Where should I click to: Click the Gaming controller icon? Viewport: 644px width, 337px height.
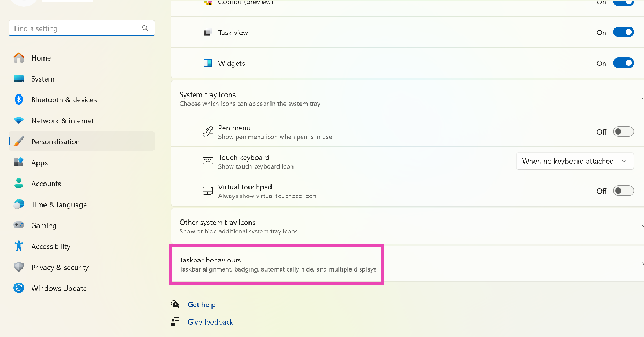pos(19,225)
